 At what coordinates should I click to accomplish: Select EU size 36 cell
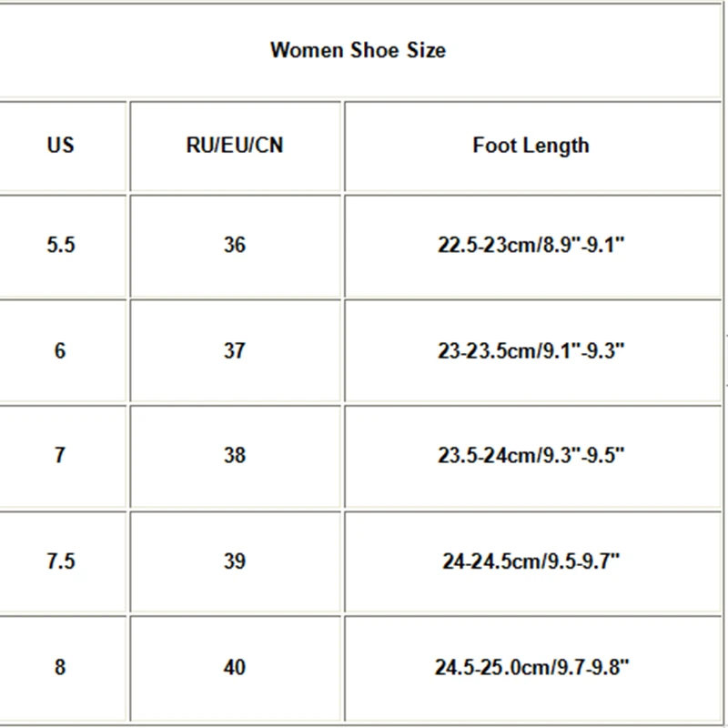tap(235, 245)
